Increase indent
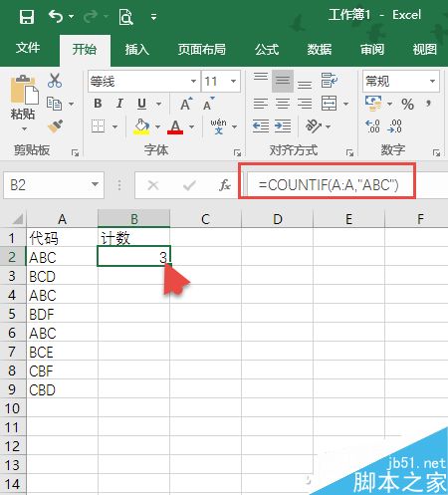The height and width of the screenshot is (495, 448). coord(283,126)
